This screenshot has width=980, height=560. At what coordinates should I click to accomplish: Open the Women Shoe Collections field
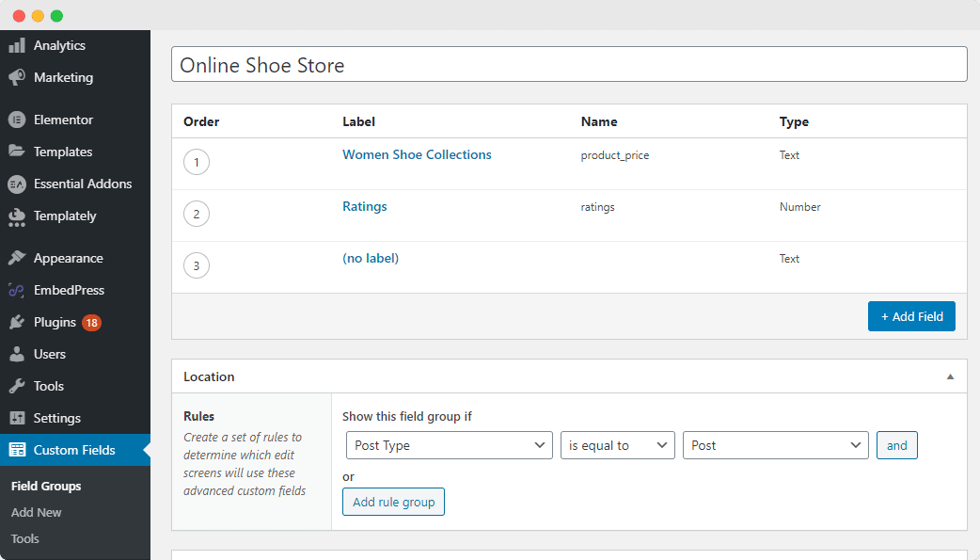(x=417, y=154)
